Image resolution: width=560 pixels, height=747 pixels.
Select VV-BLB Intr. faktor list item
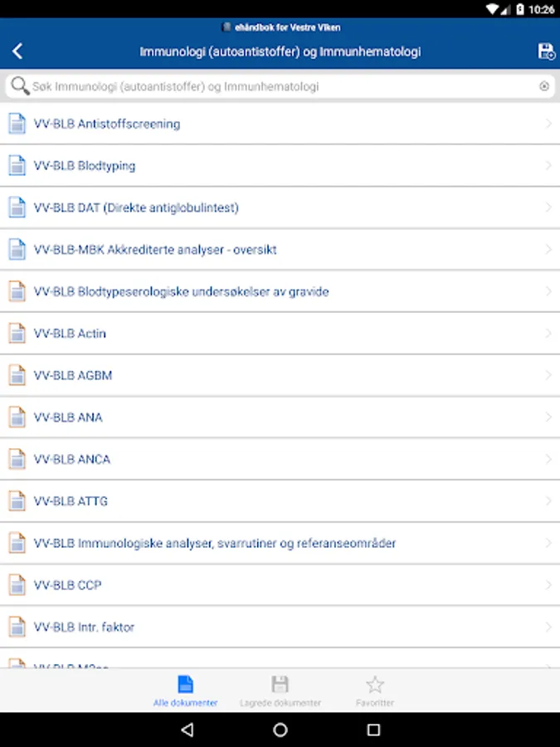click(84, 627)
